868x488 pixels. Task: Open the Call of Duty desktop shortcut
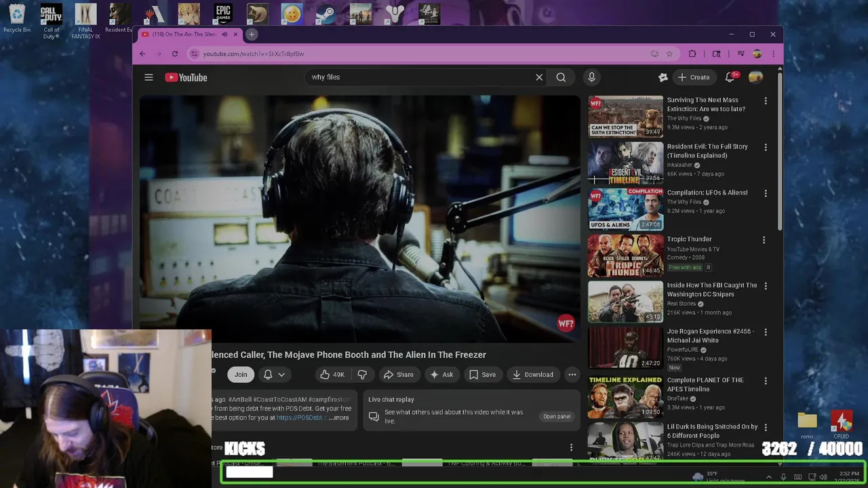coord(52,21)
